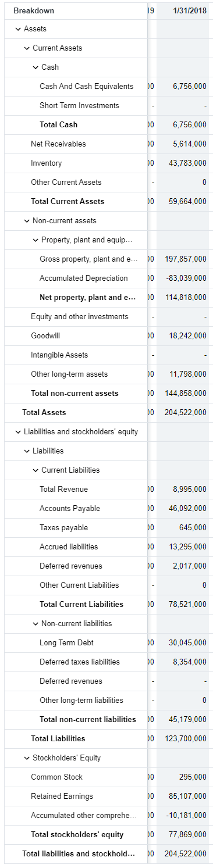Click the 197,857,000 gross property value
The width and height of the screenshot is (213, 868).
186,259
